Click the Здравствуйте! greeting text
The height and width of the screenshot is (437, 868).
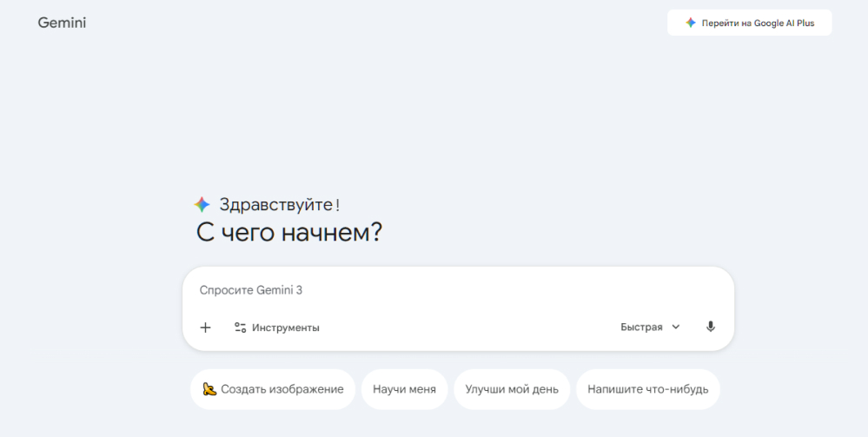[x=279, y=205]
